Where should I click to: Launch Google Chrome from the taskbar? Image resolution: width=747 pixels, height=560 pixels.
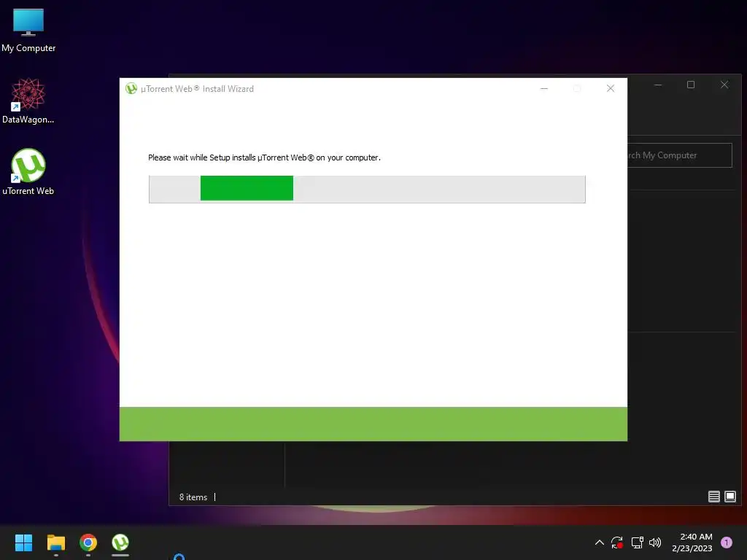pyautogui.click(x=88, y=542)
